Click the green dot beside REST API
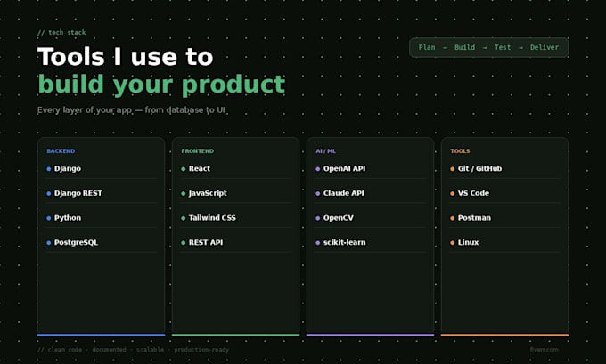This screenshot has height=364, width=606. (x=184, y=243)
